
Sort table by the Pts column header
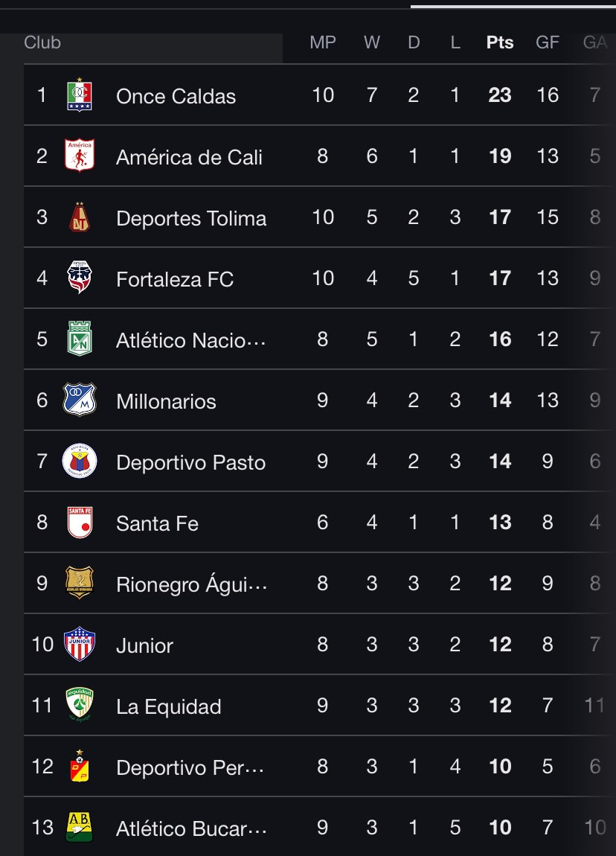click(500, 42)
